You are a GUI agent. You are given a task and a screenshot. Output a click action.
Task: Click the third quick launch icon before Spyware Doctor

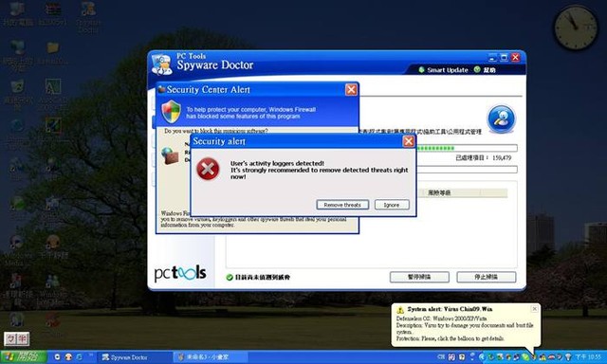[x=80, y=357]
